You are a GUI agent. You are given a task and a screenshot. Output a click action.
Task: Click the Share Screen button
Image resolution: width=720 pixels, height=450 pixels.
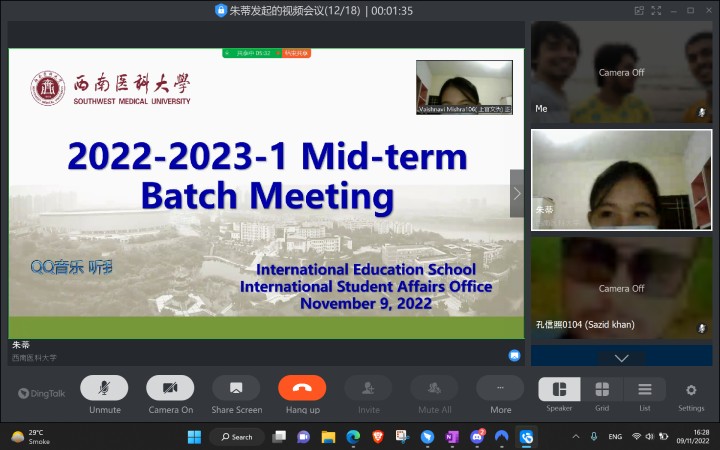coord(236,388)
